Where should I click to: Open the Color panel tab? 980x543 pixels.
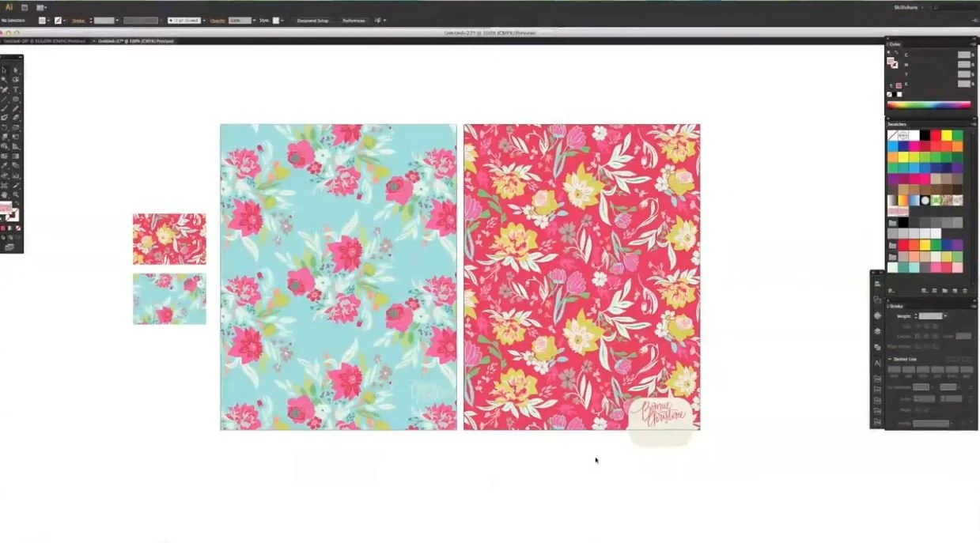895,44
